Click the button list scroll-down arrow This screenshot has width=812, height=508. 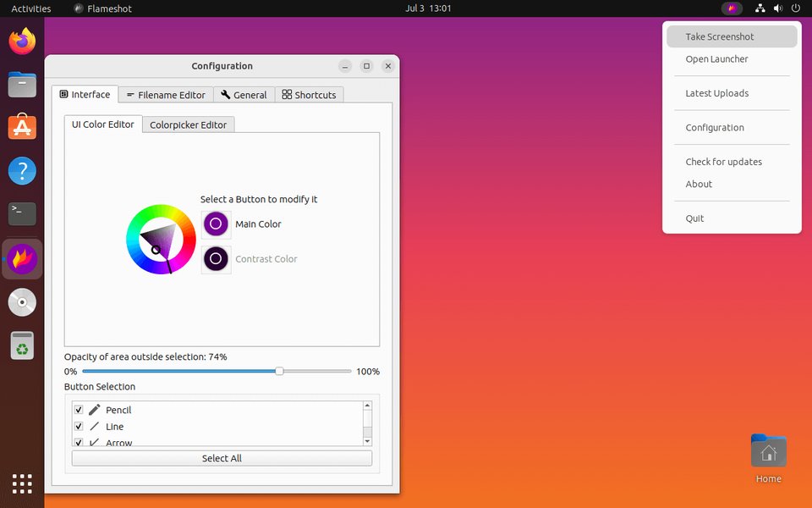click(x=367, y=441)
